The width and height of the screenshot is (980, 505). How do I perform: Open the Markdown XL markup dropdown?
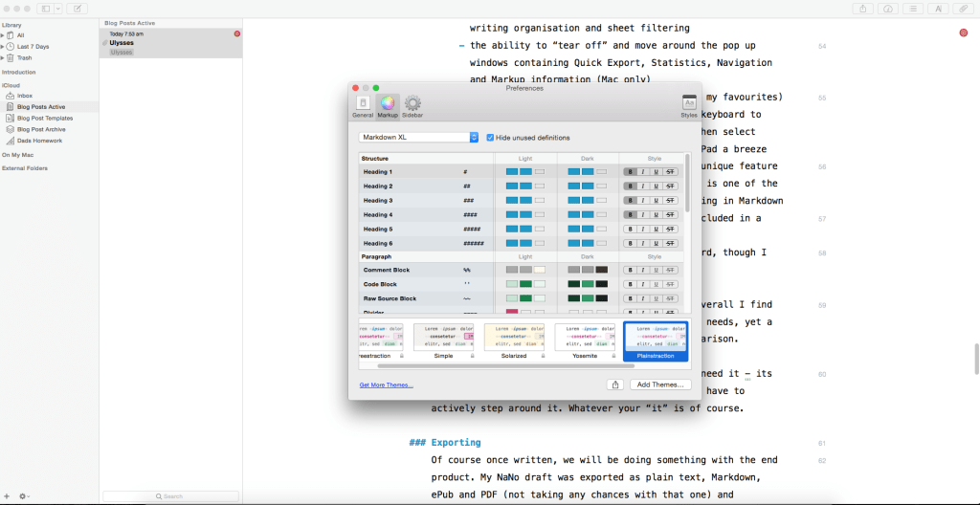tap(419, 138)
